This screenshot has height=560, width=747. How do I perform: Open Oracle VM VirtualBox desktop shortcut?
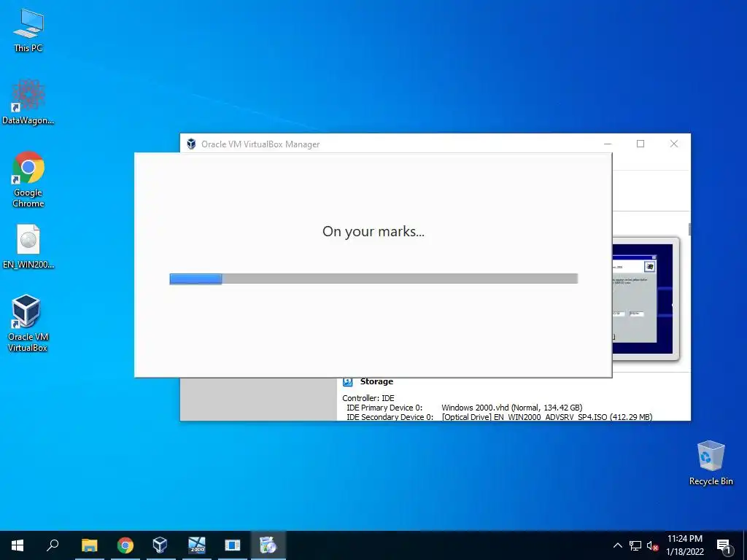pos(28,323)
